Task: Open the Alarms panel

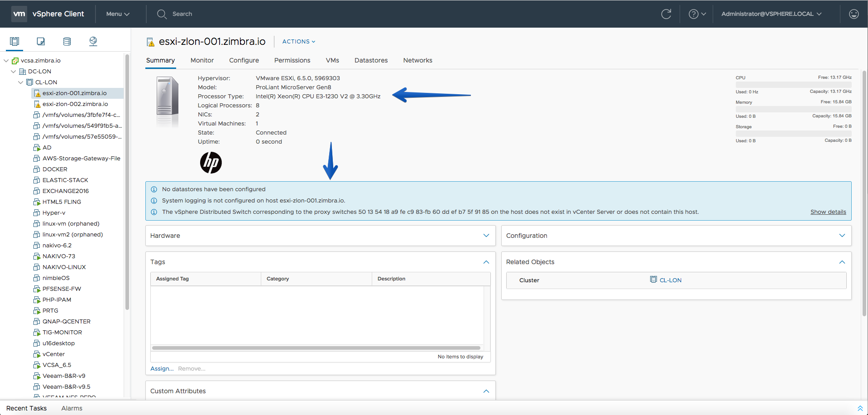Action: coord(72,408)
